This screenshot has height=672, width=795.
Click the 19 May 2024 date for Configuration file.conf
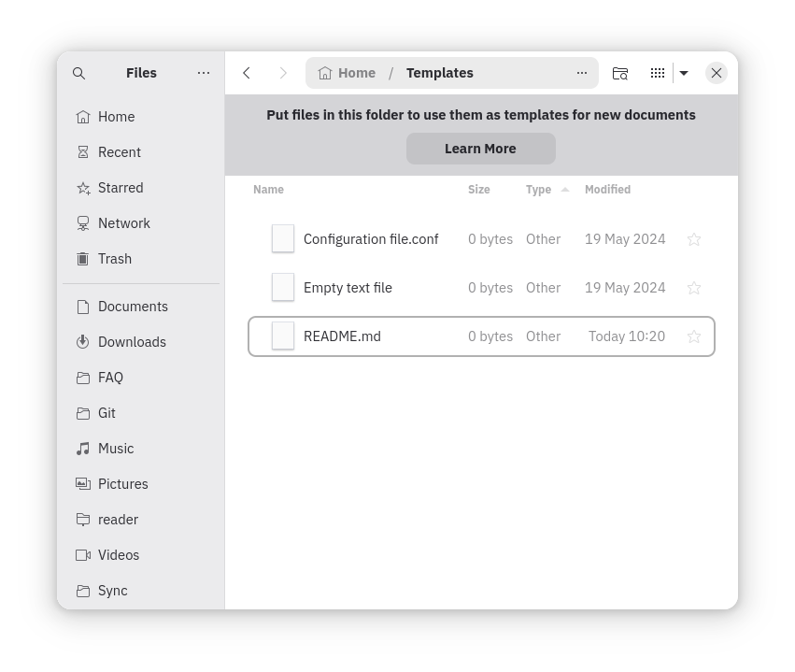(625, 239)
